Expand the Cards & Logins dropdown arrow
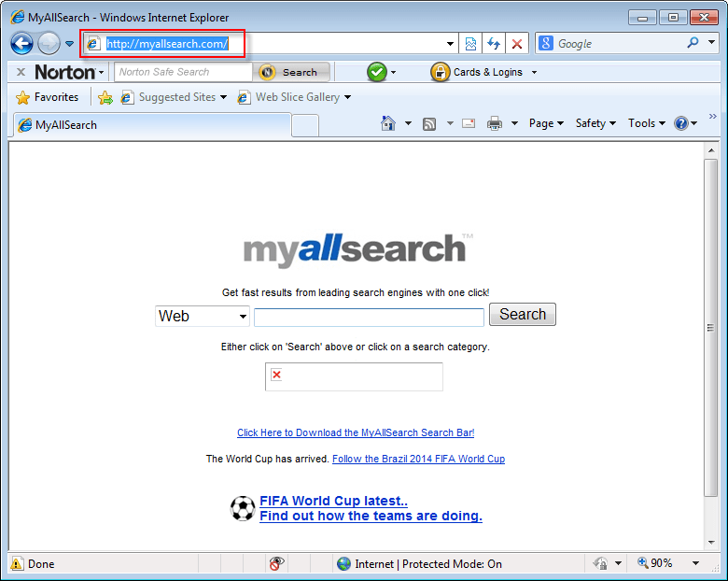The image size is (728, 581). click(535, 73)
